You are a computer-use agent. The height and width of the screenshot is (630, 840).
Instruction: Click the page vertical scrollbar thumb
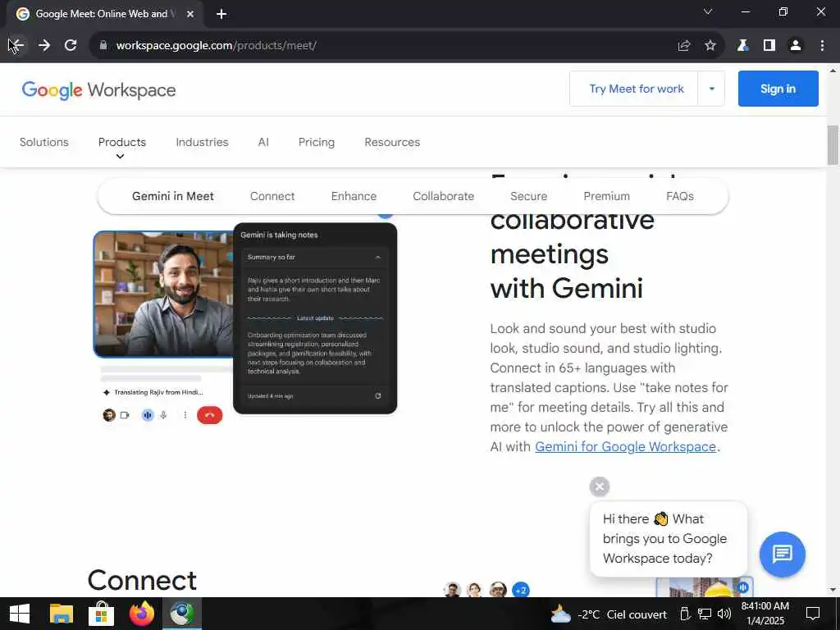click(x=833, y=145)
